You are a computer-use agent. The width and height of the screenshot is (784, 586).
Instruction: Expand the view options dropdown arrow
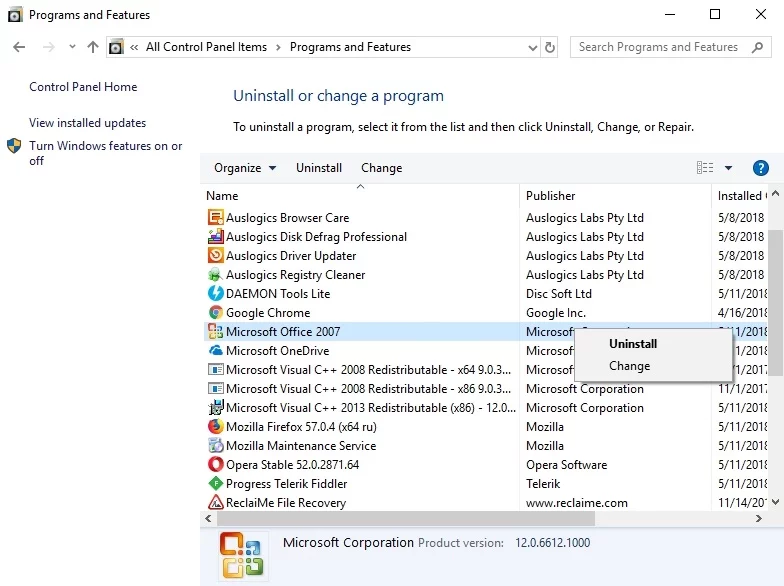tap(728, 168)
